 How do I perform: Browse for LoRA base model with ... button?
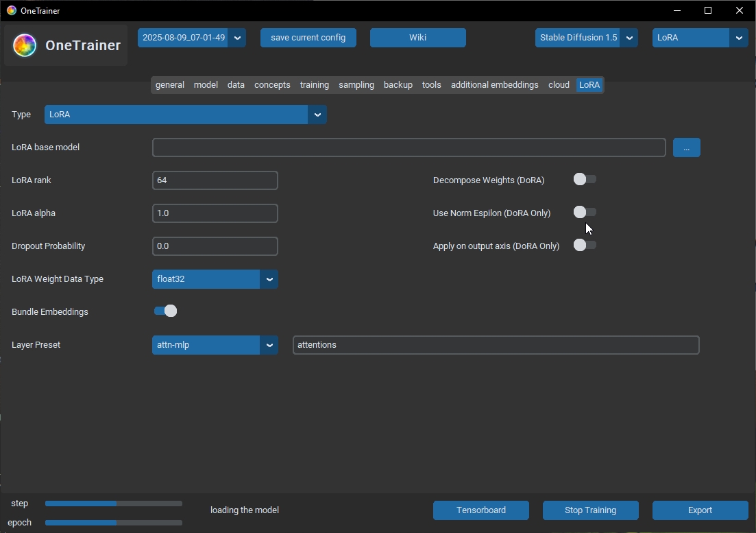pos(687,147)
